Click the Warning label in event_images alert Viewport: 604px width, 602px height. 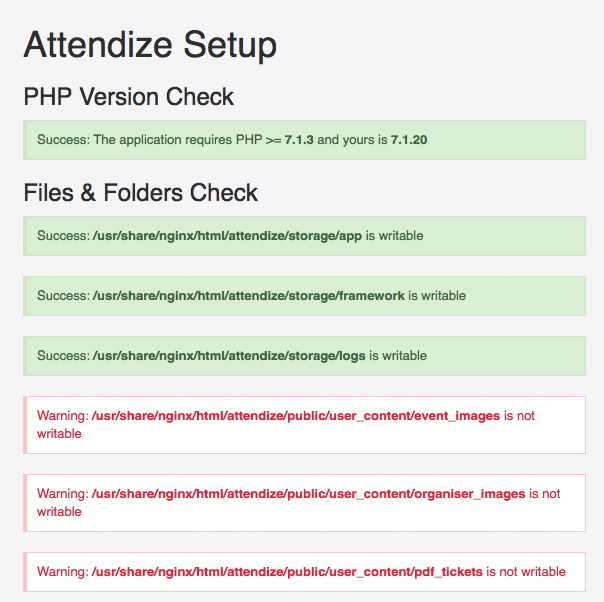coord(62,416)
